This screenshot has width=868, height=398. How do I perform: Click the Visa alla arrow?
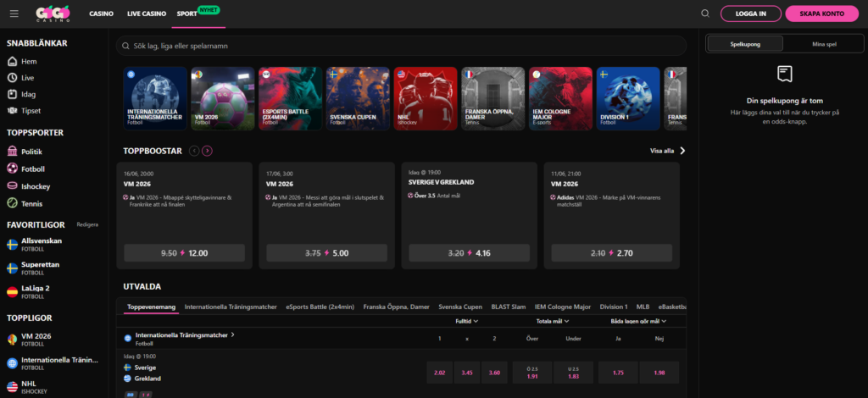[682, 151]
